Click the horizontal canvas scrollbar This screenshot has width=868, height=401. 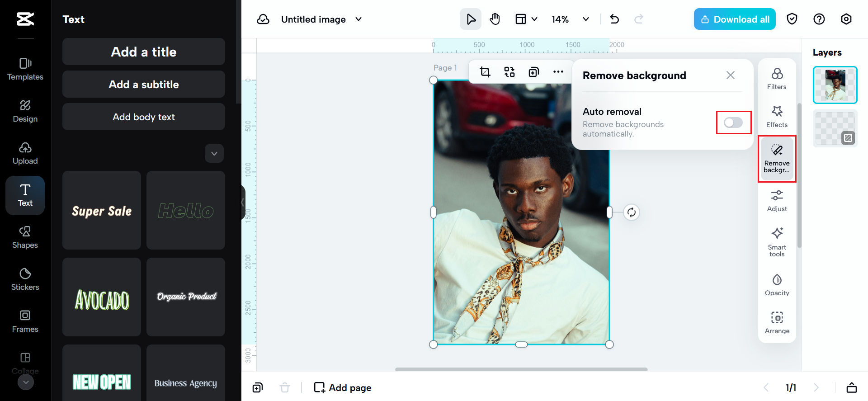coord(521,369)
